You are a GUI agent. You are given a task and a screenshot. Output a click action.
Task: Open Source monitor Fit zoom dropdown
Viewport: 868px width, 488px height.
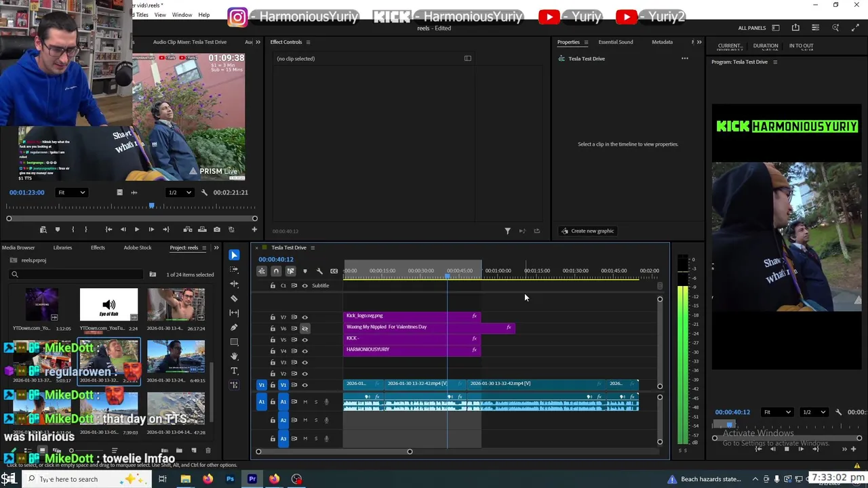click(x=71, y=192)
